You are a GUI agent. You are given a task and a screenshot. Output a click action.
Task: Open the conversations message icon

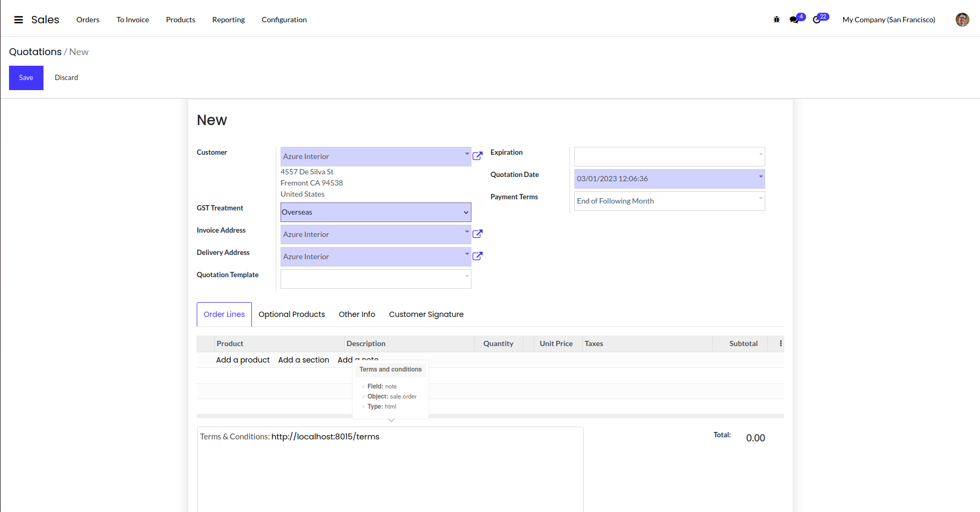coord(794,20)
